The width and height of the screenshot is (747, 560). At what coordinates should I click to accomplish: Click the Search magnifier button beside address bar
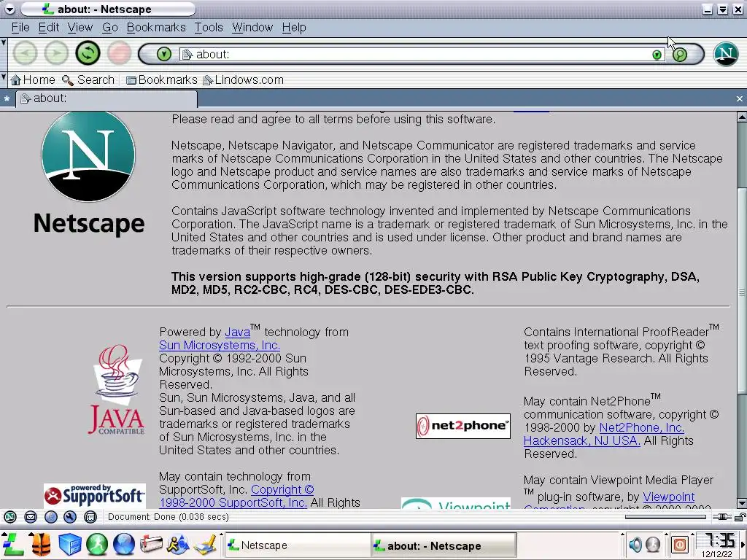pos(681,55)
